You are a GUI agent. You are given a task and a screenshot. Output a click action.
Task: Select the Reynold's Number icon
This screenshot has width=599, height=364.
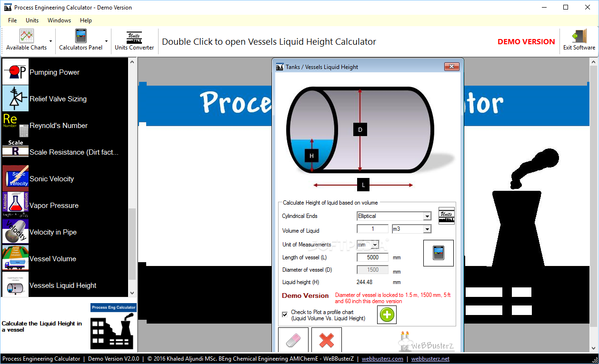click(16, 125)
